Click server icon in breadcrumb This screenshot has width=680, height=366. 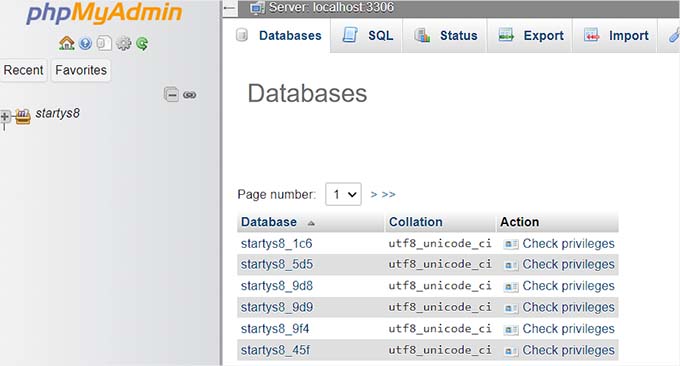257,8
